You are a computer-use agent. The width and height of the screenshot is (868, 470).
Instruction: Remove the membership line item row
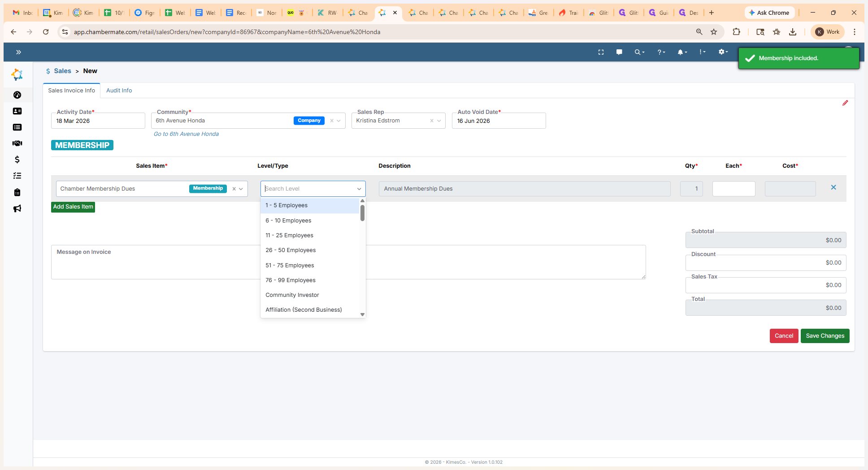833,187
